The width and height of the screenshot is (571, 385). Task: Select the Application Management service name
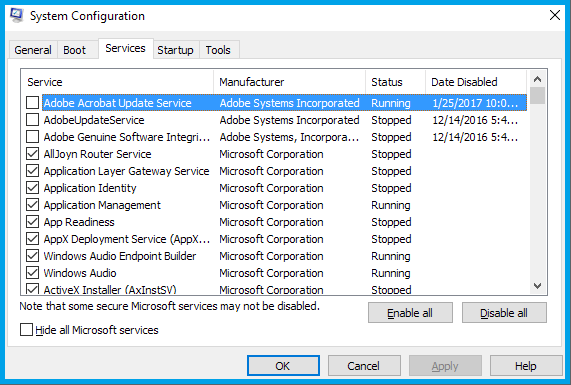coord(102,205)
